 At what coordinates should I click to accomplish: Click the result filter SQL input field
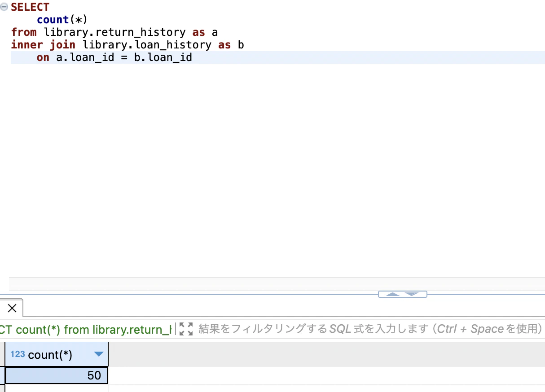click(314, 329)
